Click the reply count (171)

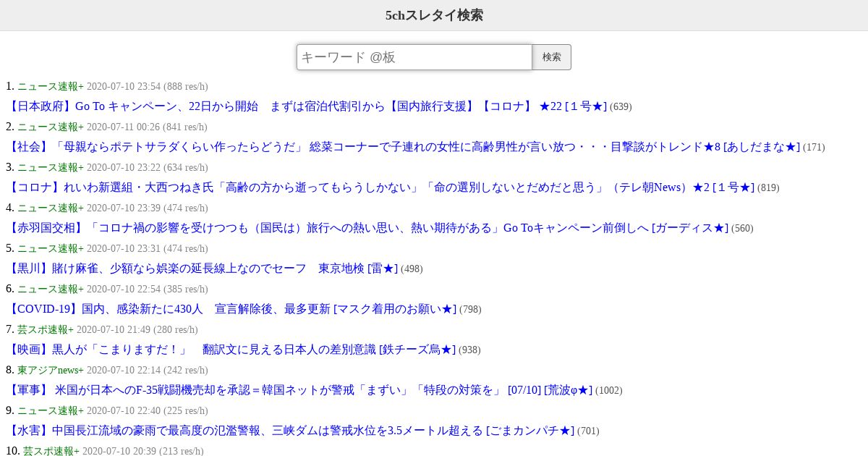click(814, 148)
